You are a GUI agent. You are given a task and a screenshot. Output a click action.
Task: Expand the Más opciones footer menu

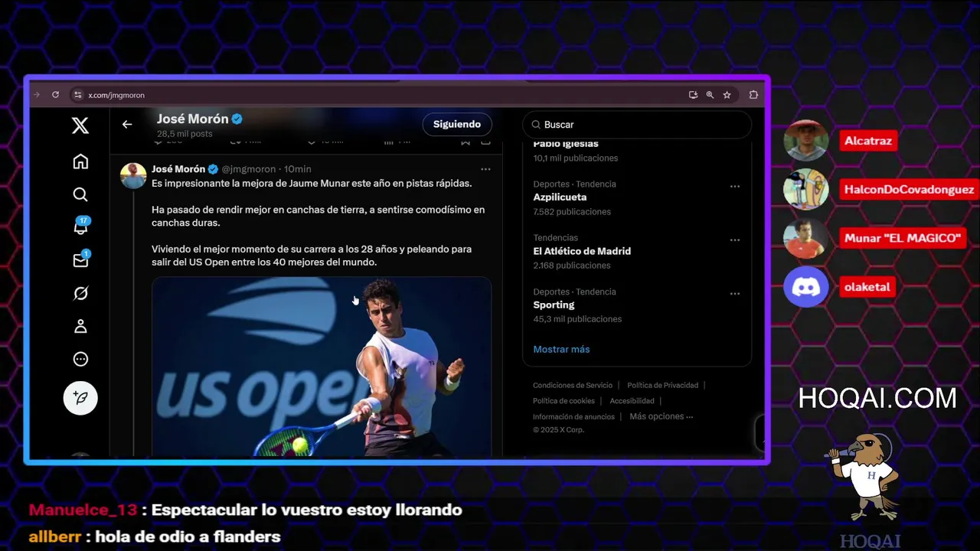coord(661,416)
